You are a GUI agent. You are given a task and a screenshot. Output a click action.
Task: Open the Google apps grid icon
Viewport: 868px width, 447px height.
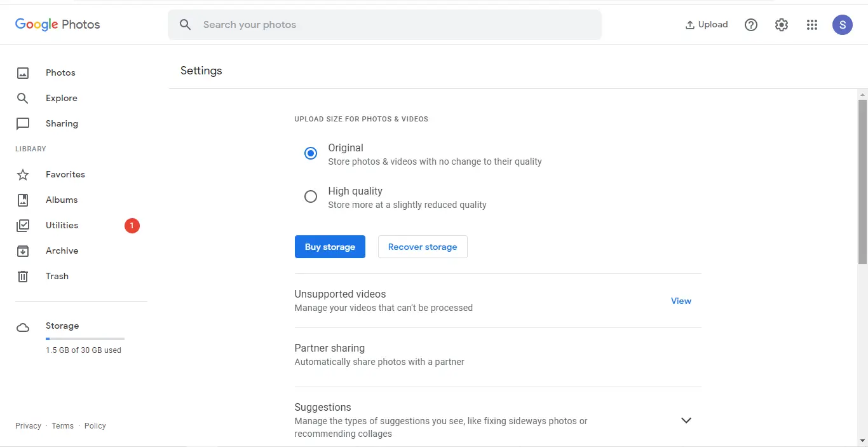tap(812, 25)
